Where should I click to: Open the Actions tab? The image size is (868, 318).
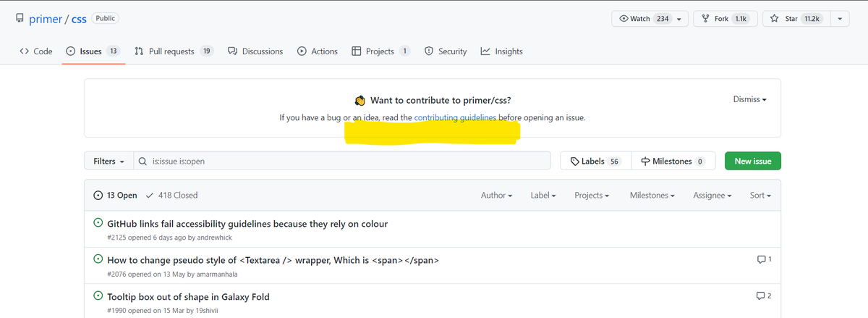(x=317, y=51)
